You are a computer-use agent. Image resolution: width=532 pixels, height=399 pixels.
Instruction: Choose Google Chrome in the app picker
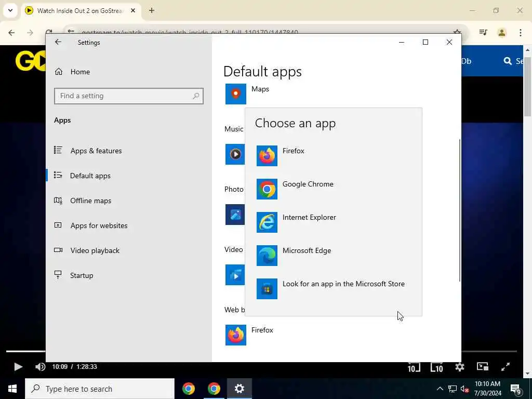(333, 189)
